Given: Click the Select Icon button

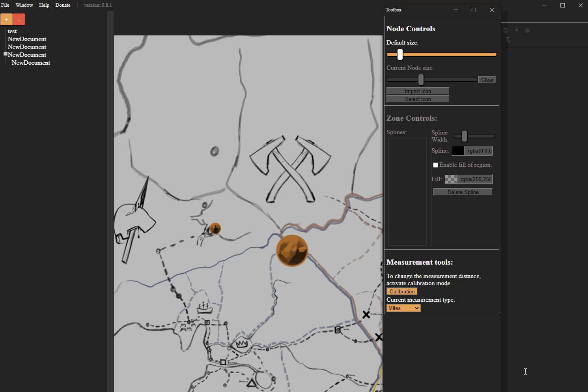Looking at the screenshot, I should point(418,99).
